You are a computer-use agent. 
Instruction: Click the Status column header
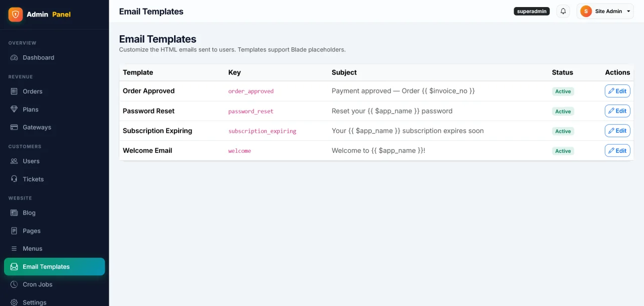[x=562, y=72]
